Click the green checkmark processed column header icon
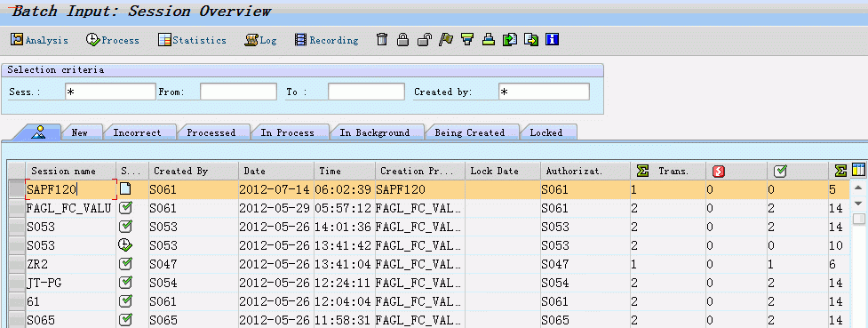This screenshot has width=868, height=328. click(x=781, y=172)
